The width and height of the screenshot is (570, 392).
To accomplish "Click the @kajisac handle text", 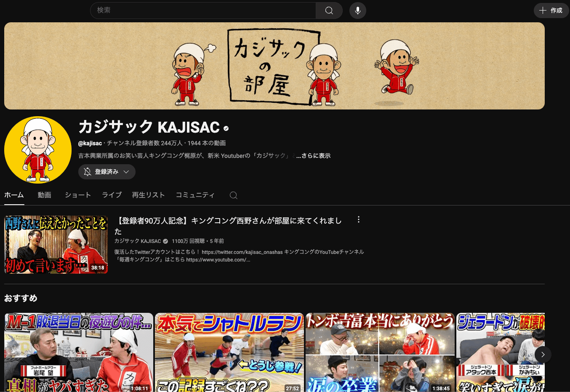I will tap(90, 144).
